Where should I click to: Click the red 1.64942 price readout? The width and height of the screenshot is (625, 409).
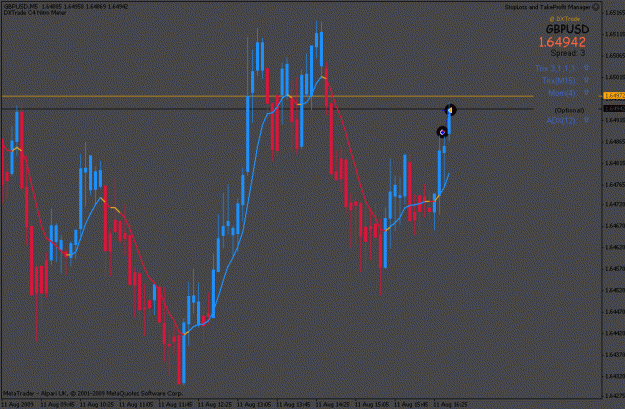[562, 42]
